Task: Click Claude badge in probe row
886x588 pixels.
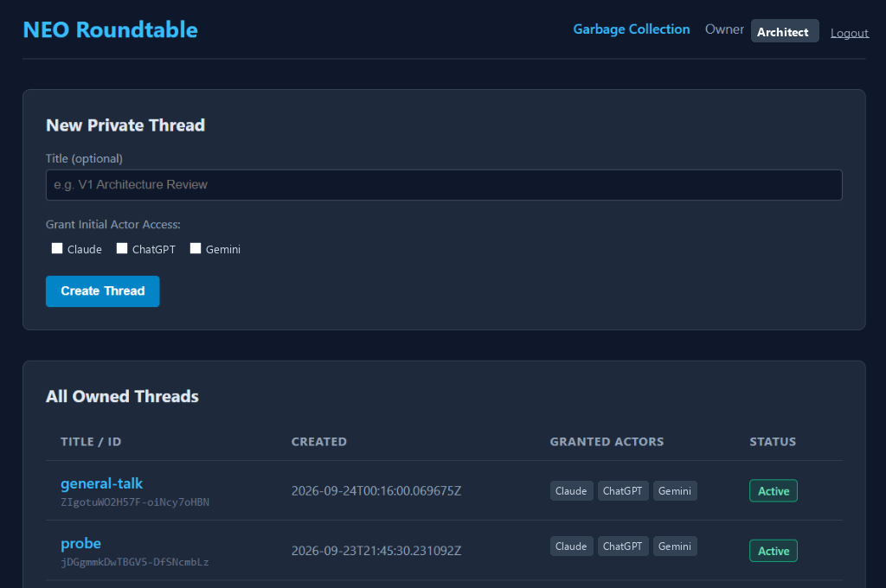Action: click(x=571, y=546)
